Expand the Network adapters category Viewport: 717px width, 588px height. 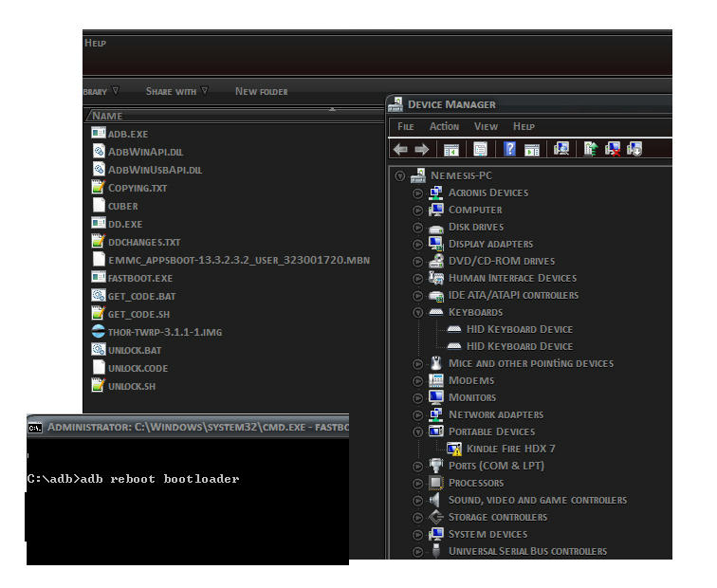pyautogui.click(x=418, y=414)
